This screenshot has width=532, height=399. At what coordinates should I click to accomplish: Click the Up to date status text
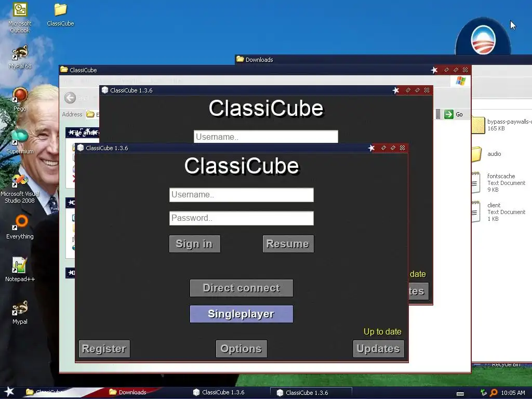[x=382, y=331]
